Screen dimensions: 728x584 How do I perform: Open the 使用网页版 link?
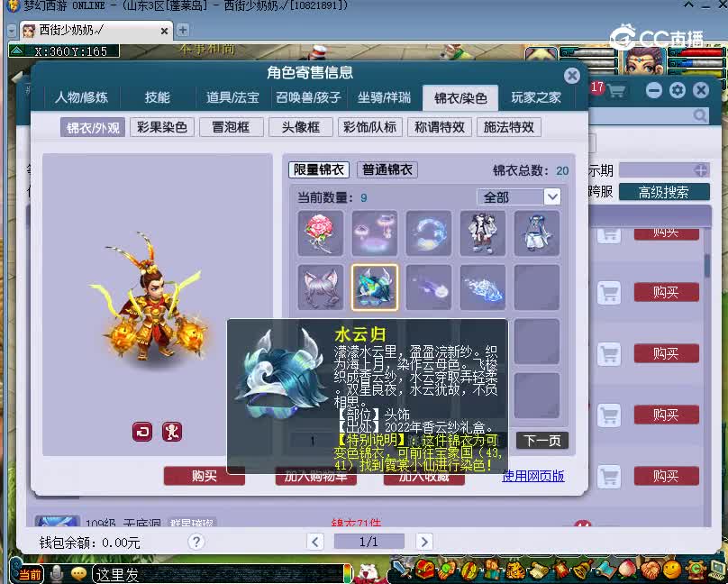pos(533,476)
